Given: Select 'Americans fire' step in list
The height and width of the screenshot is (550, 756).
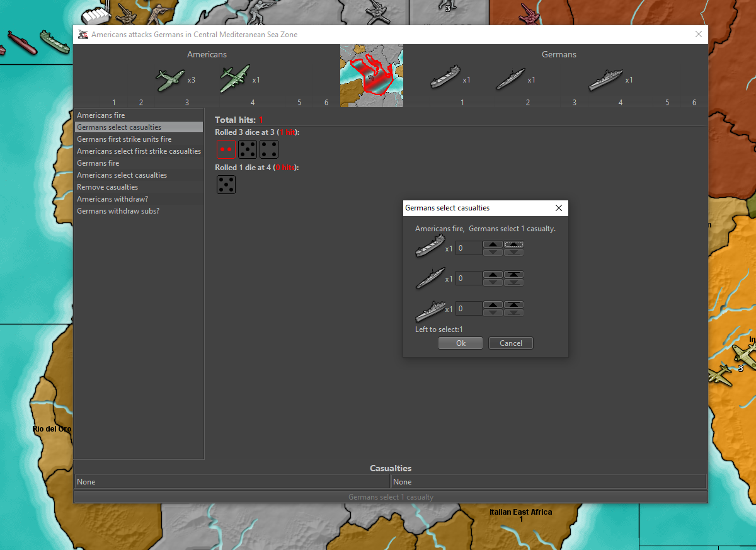Looking at the screenshot, I should [x=101, y=115].
